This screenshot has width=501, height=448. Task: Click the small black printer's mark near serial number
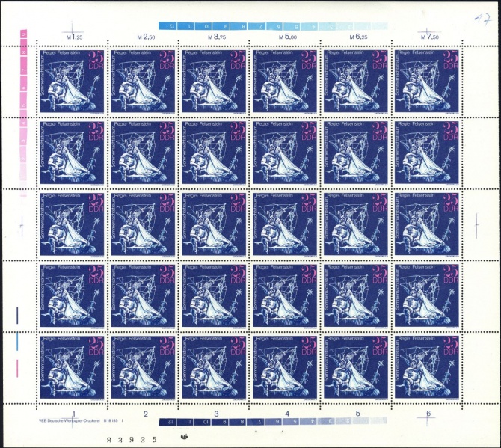click(185, 436)
